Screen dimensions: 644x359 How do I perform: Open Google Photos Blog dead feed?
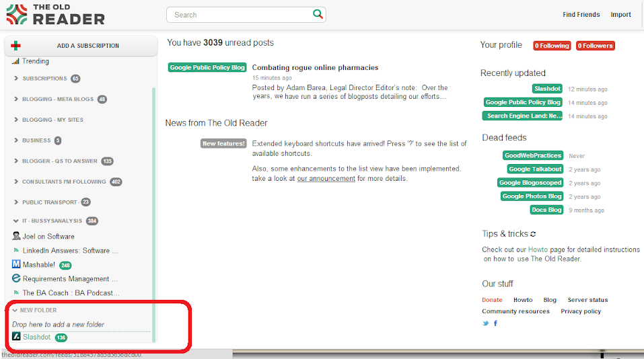[x=532, y=196]
